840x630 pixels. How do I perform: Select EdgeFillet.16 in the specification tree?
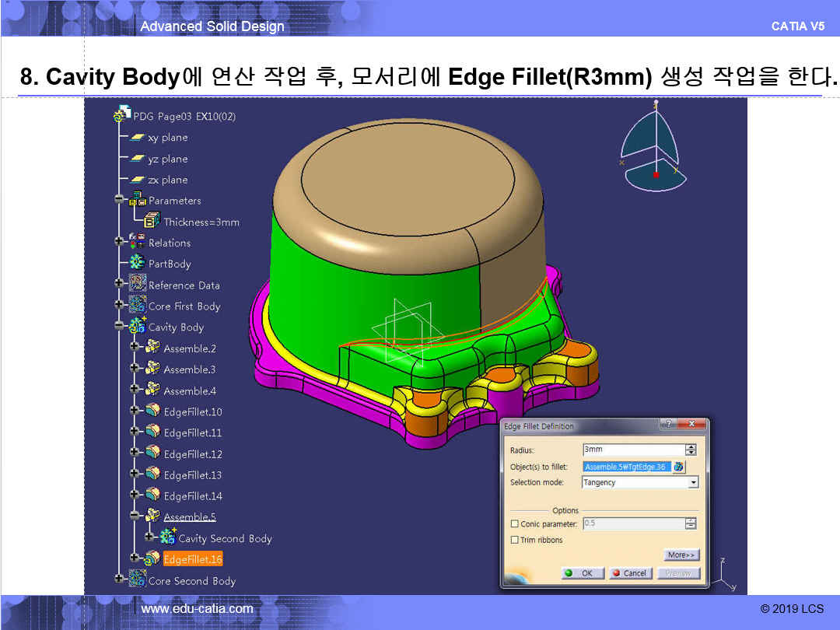click(x=193, y=559)
